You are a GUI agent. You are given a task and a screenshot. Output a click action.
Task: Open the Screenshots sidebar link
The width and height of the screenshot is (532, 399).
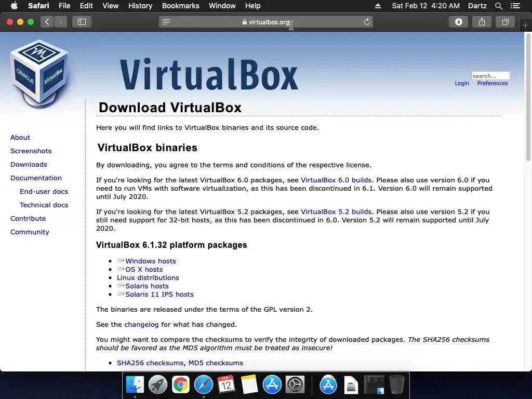[31, 151]
